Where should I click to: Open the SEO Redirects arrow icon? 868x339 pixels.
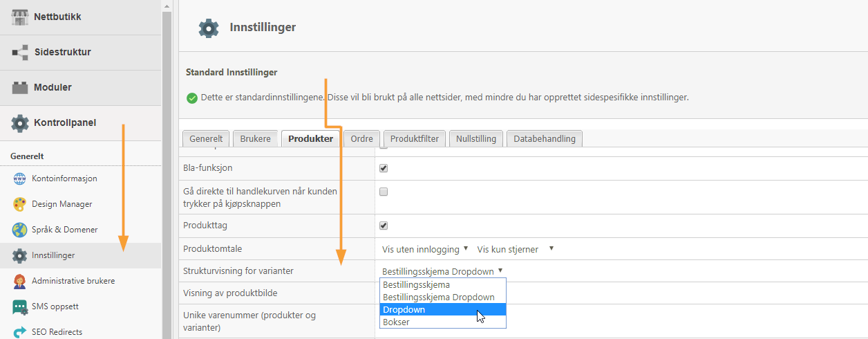(19, 332)
